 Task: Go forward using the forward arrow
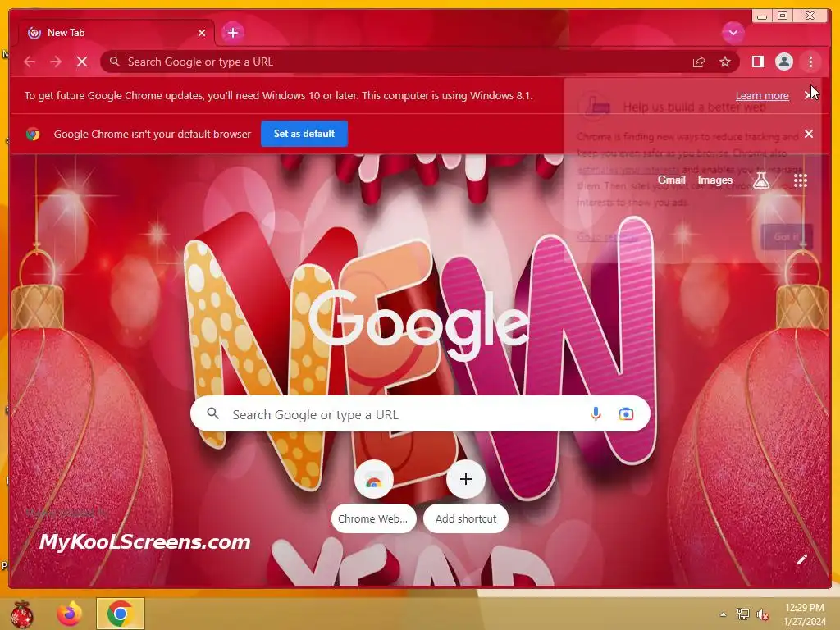click(56, 62)
